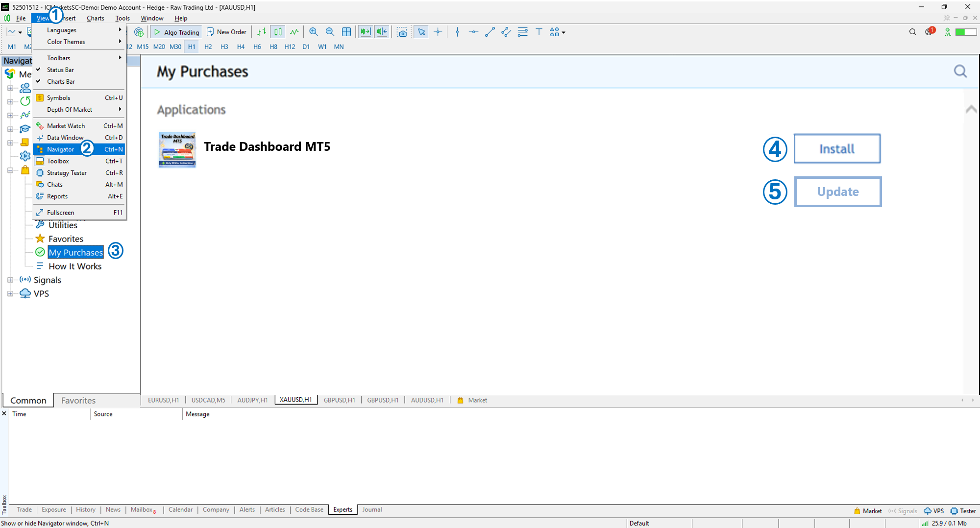Select the candlestick chart icon
The width and height of the screenshot is (980, 528).
[x=278, y=32]
